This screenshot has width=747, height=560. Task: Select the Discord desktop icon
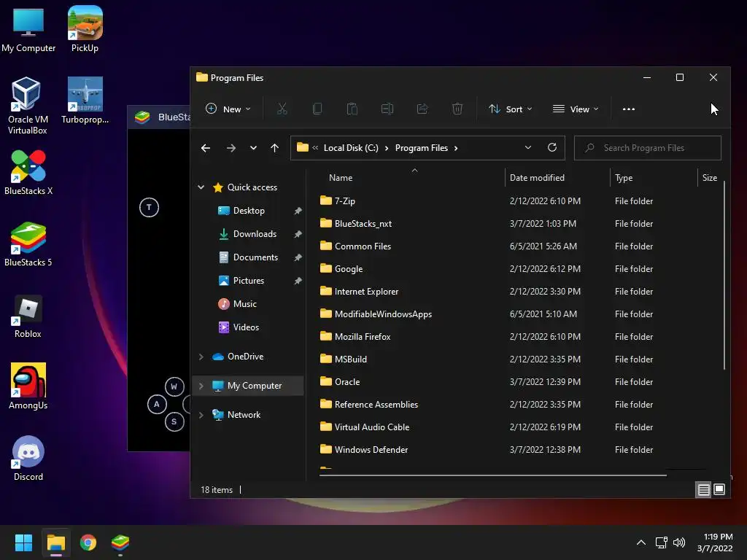point(28,458)
